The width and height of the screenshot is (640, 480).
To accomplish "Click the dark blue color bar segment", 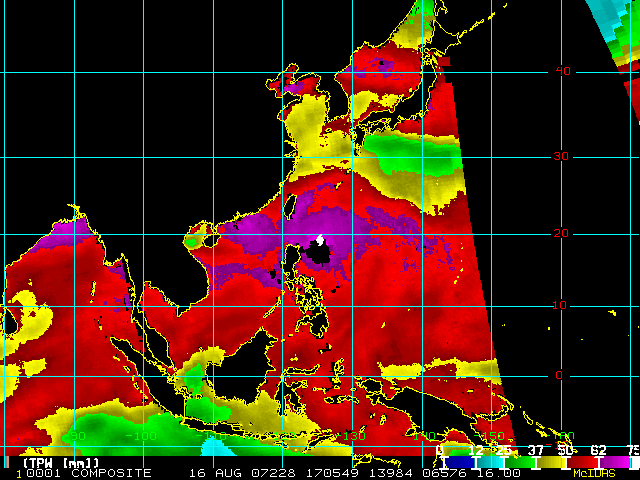I will tap(459, 462).
